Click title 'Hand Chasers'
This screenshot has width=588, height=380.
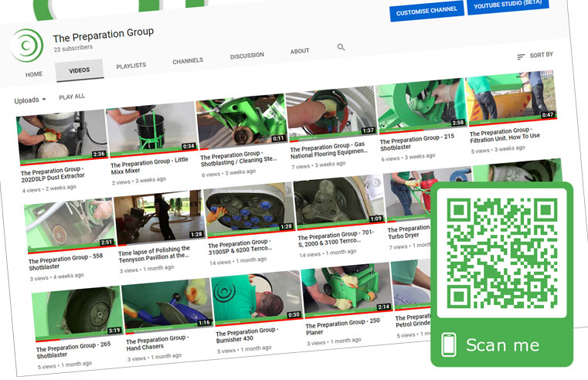point(157,343)
